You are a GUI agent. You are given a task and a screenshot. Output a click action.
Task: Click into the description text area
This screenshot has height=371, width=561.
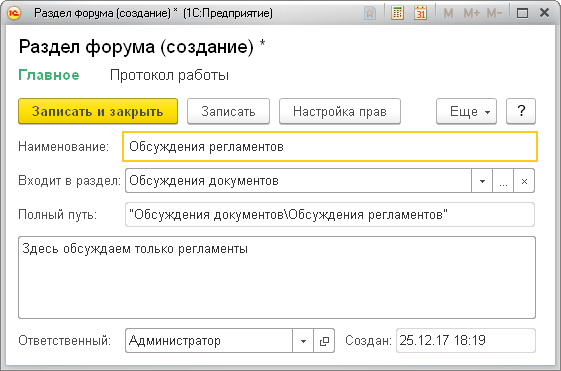pyautogui.click(x=277, y=277)
